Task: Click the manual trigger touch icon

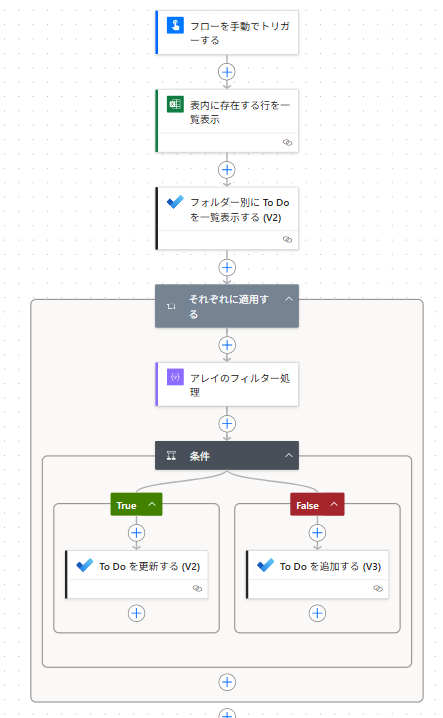Action: coord(175,25)
